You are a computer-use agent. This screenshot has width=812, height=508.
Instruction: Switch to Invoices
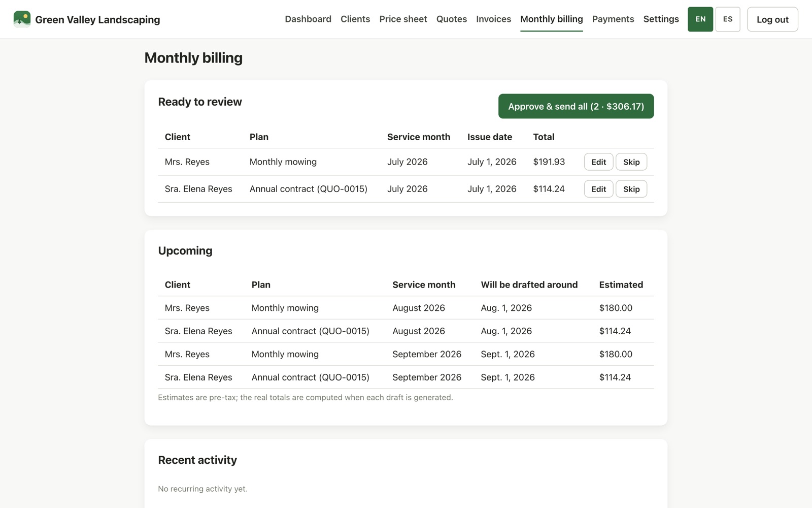(493, 19)
